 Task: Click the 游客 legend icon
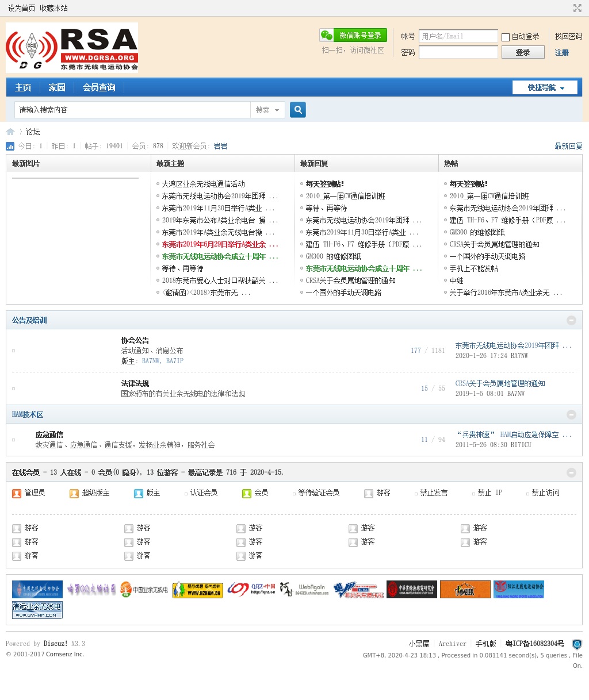pyautogui.click(x=369, y=493)
